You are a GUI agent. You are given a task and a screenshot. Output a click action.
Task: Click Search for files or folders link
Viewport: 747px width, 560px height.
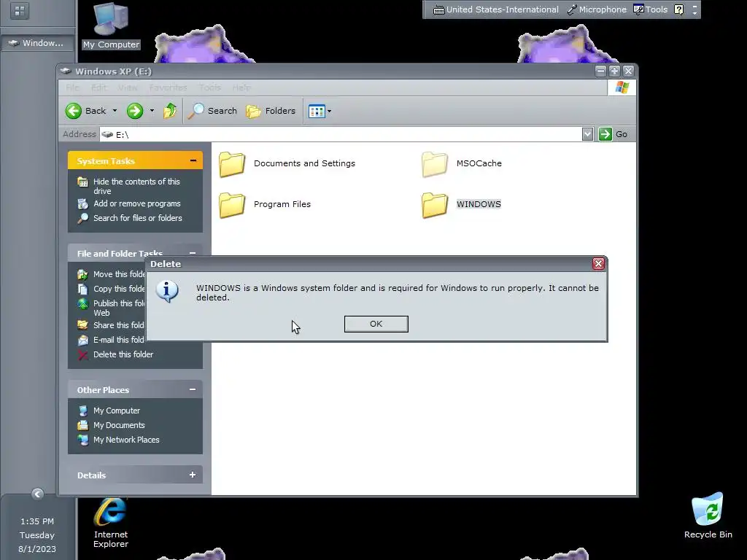[x=138, y=218]
